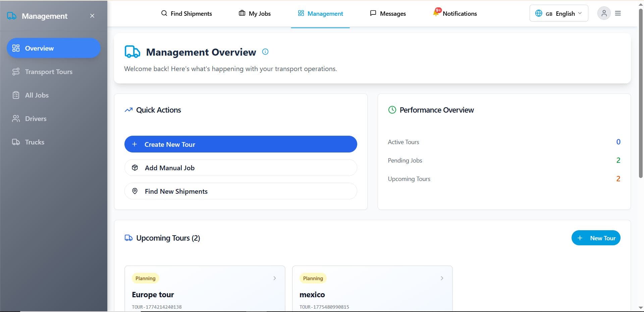Click the large truck icon in Overview header
This screenshot has width=644, height=312.
(x=132, y=52)
